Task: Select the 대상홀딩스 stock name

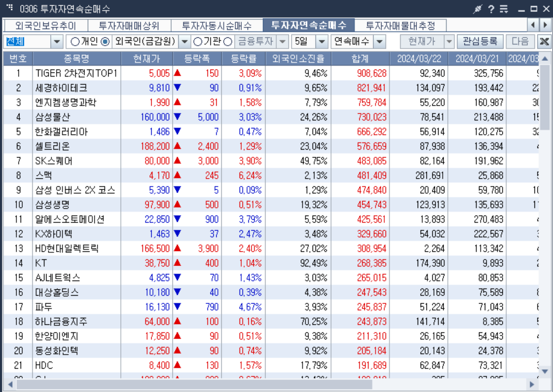Action: 57,293
